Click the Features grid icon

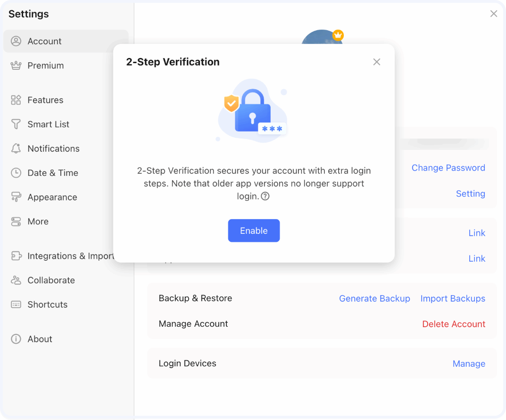click(16, 100)
